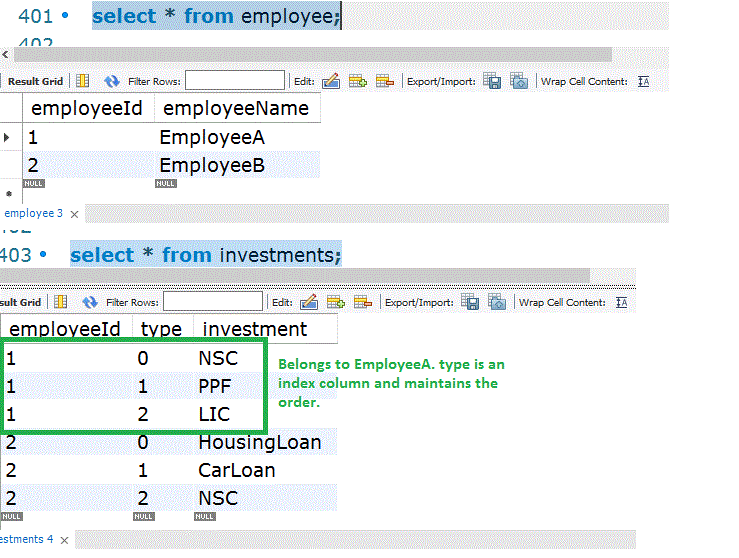Export investments recordset to file

pos(470,302)
